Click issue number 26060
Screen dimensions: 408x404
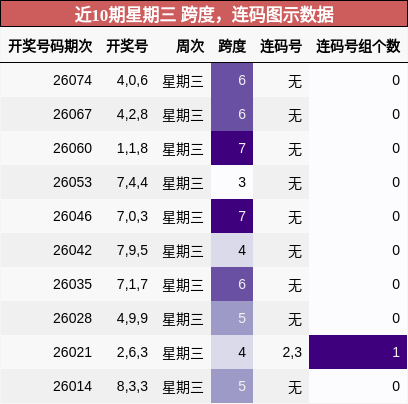[72, 148]
